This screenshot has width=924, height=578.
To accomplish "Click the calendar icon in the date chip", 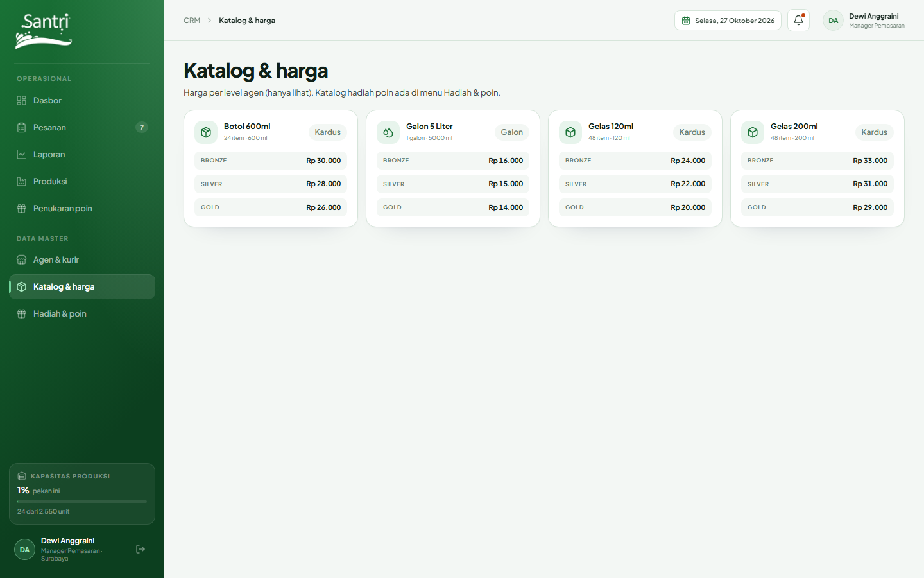I will (686, 21).
